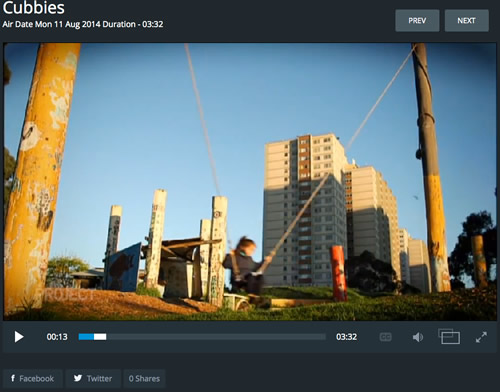Viewport: 500px width, 392px height.
Task: Toggle closed captions CC icon
Action: pos(385,337)
